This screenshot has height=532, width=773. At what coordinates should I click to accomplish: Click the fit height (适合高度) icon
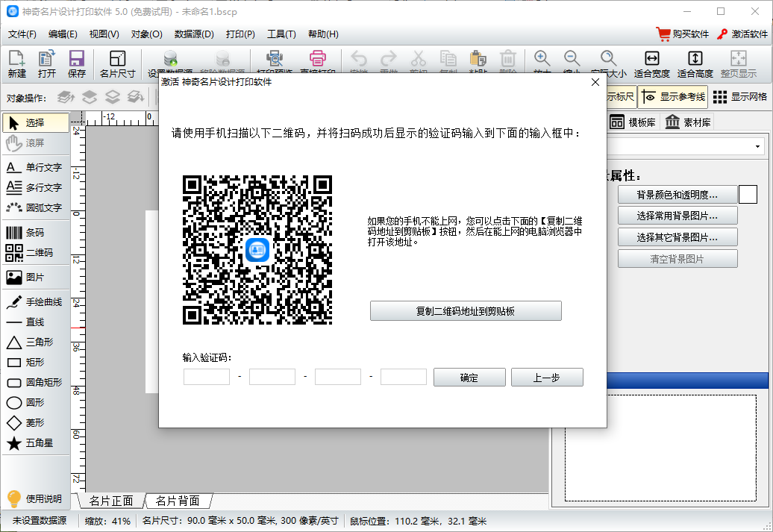point(695,63)
